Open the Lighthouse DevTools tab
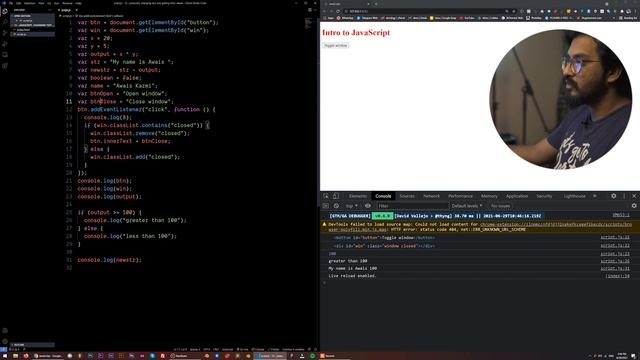 point(574,196)
